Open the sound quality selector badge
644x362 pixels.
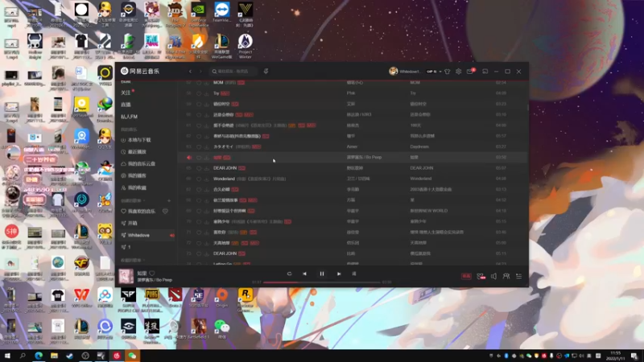point(466,277)
